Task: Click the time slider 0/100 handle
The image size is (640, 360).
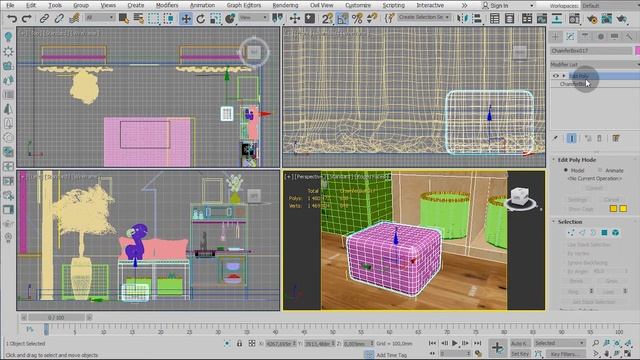Action: (56, 317)
